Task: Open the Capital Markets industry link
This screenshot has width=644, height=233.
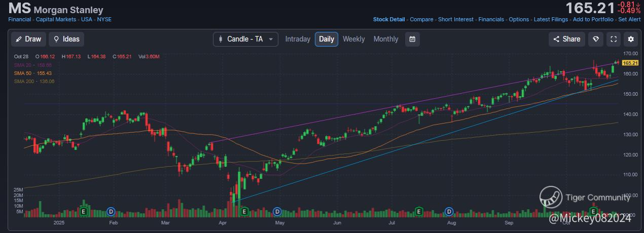Action: point(56,19)
